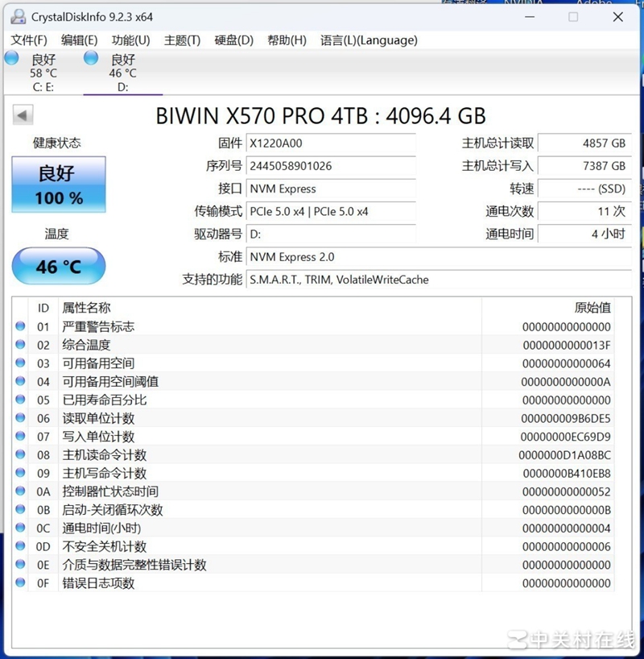Select the D: disk tab at 46 °C
This screenshot has height=659, width=644.
click(122, 73)
